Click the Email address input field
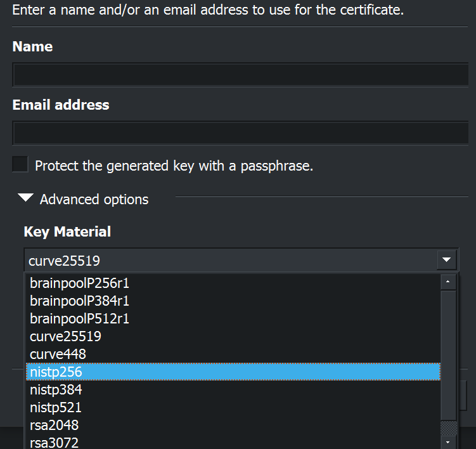This screenshot has width=476, height=449. coord(240,133)
